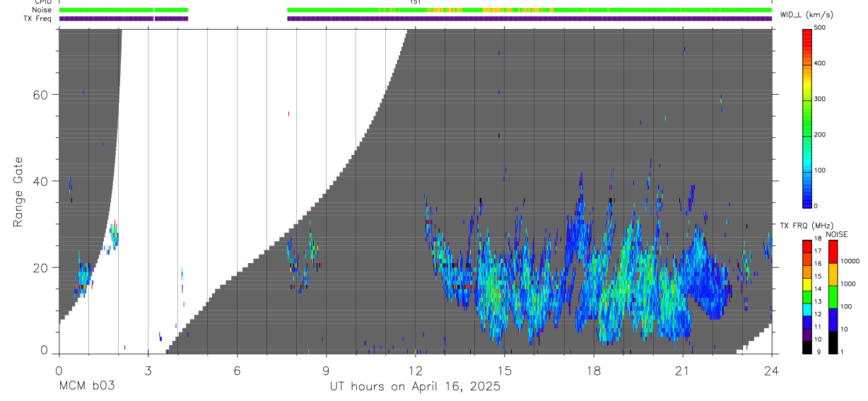Click the green segment of NOISE color bar
The image size is (868, 401).
click(x=833, y=296)
